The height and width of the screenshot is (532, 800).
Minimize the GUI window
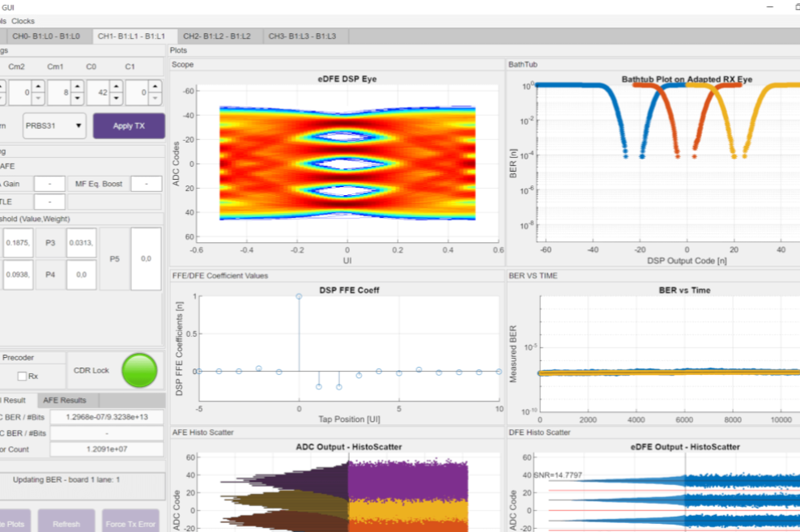[770, 7]
